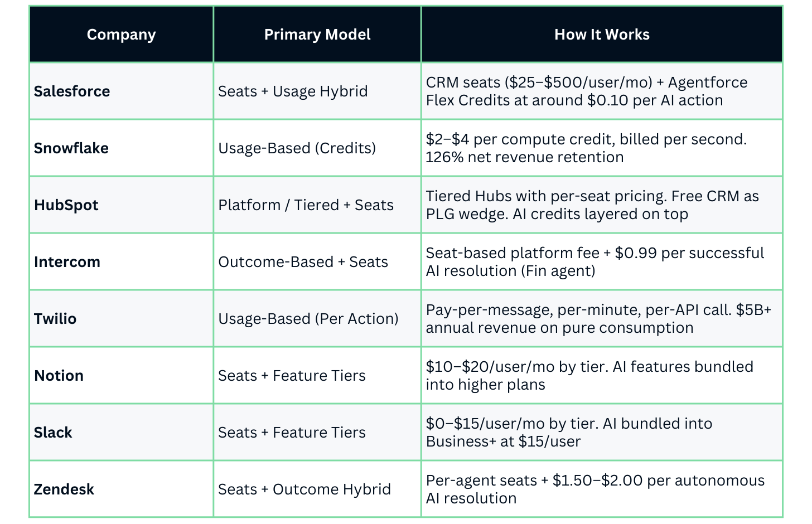Select the 126% net revenue retention text
The image size is (812, 524).
coord(524,158)
